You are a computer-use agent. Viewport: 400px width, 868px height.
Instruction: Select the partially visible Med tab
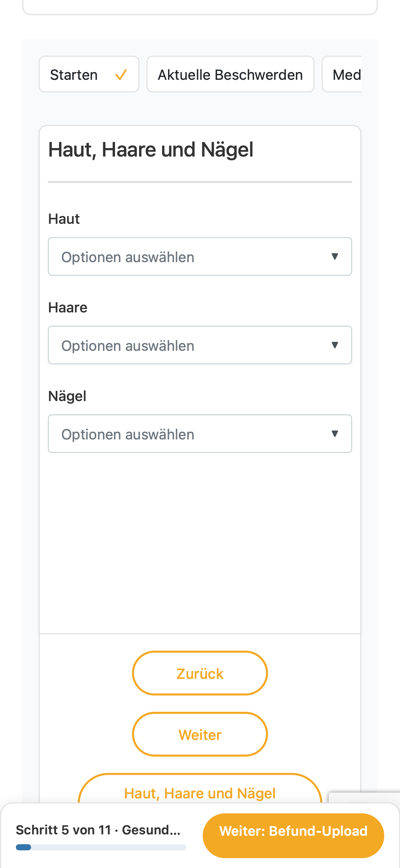click(x=342, y=74)
